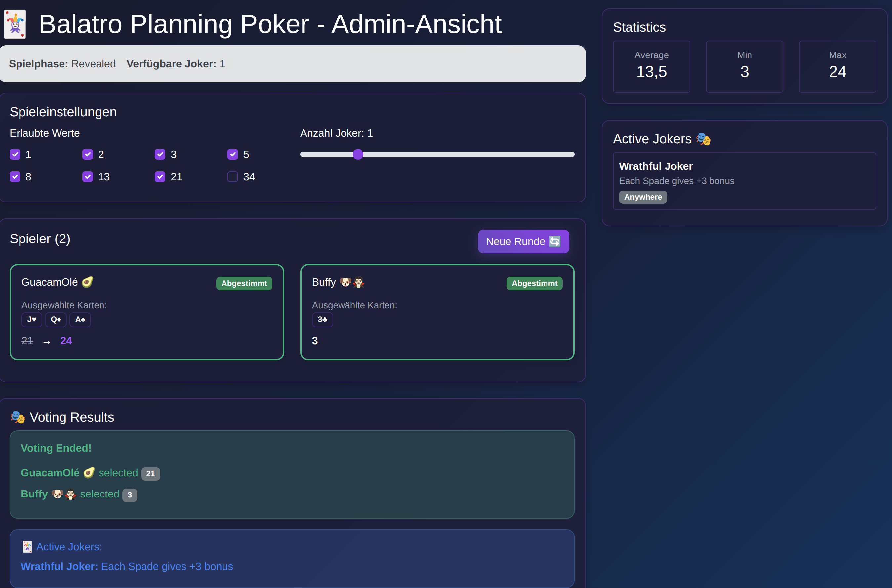
Task: Enable the 34 allowed value checkbox
Action: tap(233, 177)
